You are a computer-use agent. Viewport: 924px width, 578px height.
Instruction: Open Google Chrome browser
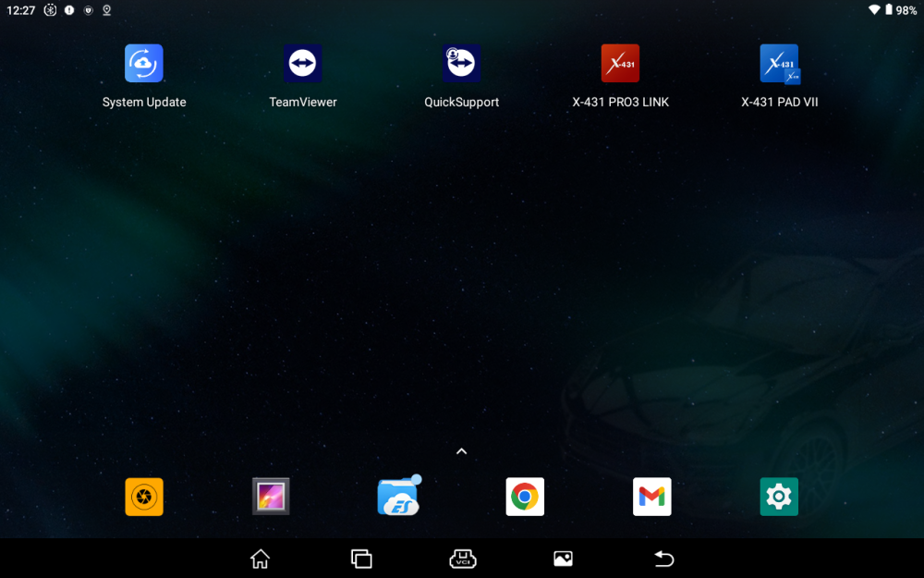click(x=525, y=497)
